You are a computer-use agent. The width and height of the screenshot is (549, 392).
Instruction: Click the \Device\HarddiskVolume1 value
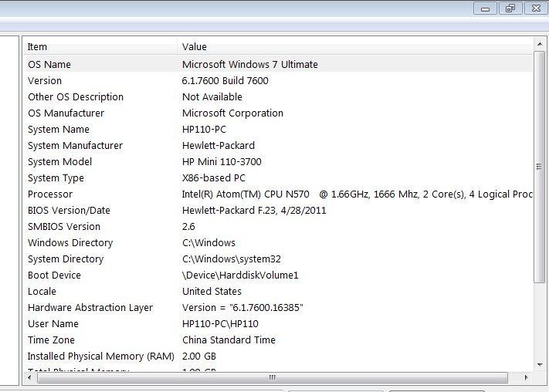pyautogui.click(x=240, y=275)
